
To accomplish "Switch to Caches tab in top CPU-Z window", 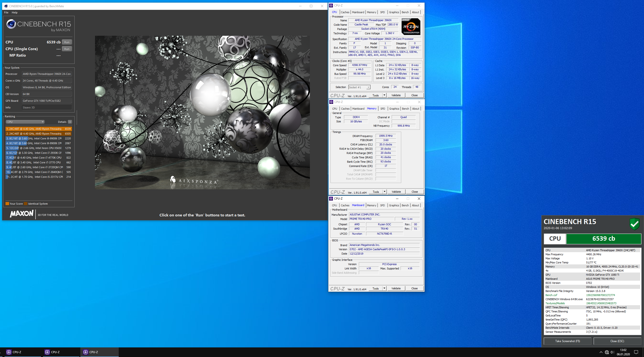I will click(345, 12).
